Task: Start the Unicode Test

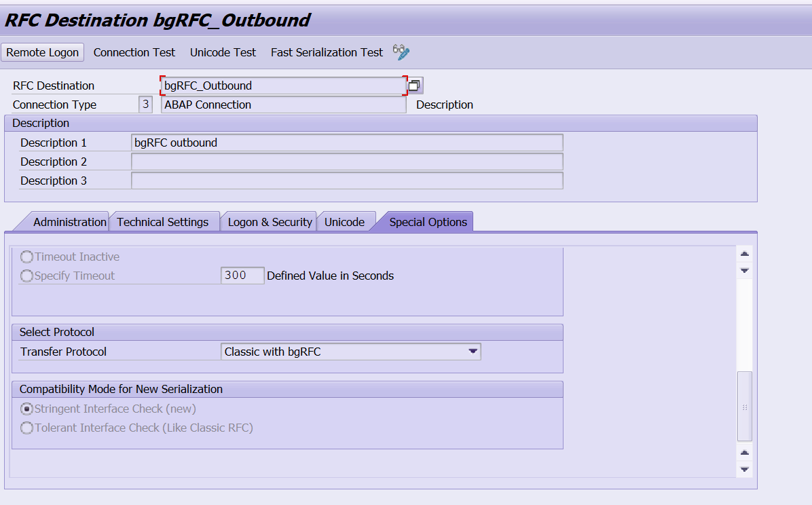Action: click(223, 52)
